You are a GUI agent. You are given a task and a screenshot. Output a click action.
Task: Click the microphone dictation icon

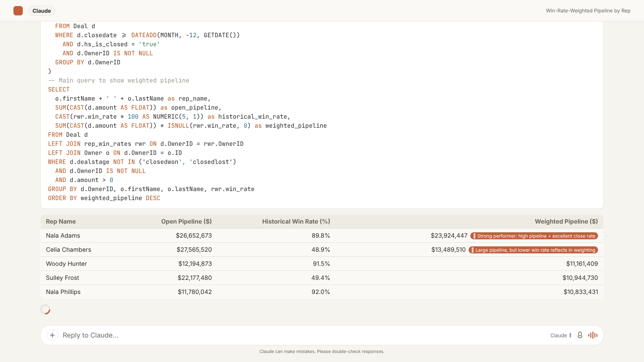(x=580, y=335)
